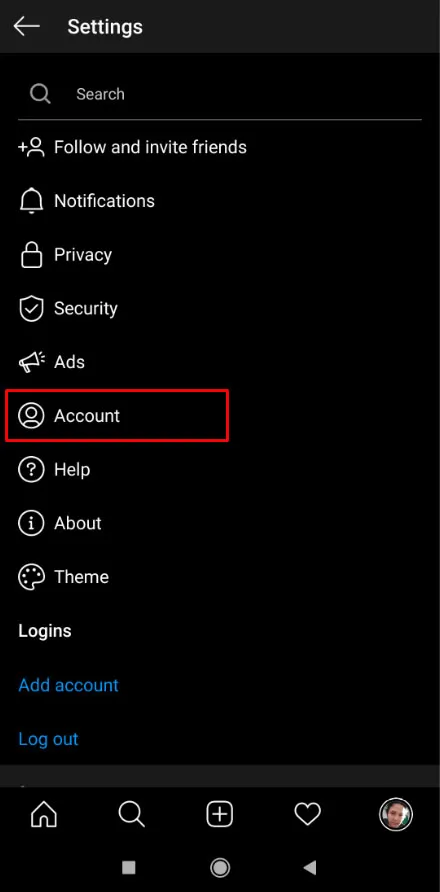Tap the Android home circle button
The width and height of the screenshot is (440, 892).
(x=220, y=868)
